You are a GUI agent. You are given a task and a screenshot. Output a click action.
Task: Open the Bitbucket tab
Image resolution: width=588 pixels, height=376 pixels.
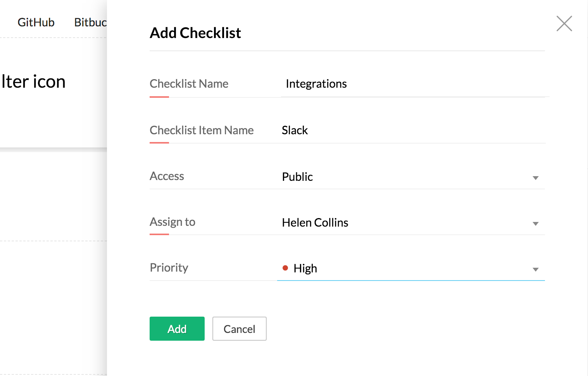(x=90, y=23)
